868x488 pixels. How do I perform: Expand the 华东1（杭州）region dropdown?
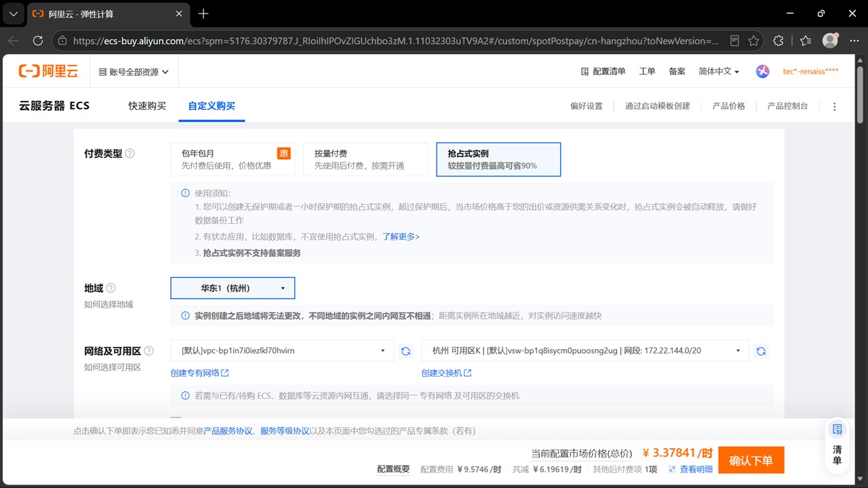click(233, 288)
